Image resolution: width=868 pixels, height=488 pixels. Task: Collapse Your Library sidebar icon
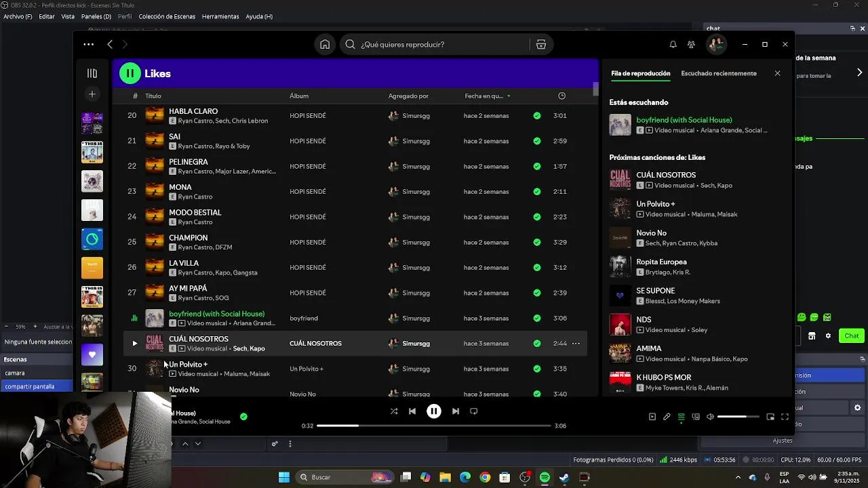92,73
